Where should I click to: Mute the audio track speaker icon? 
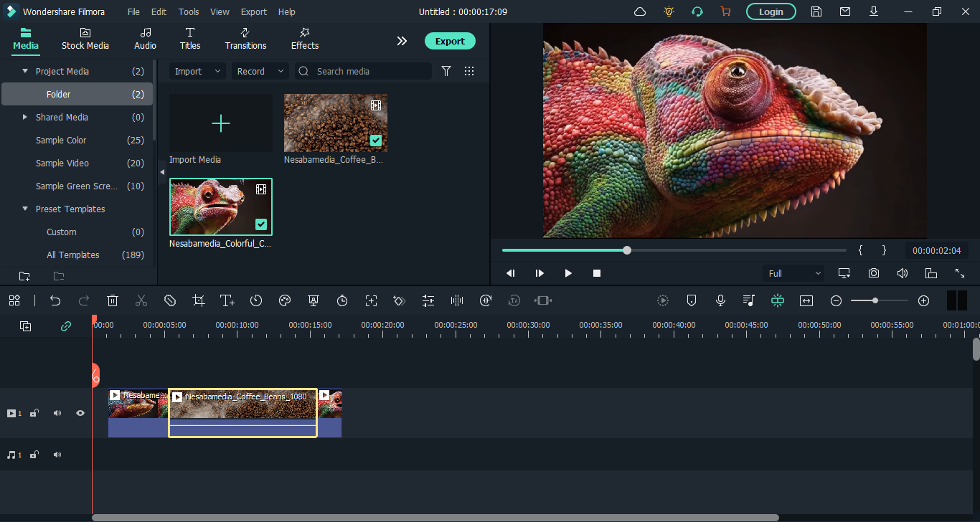click(57, 455)
